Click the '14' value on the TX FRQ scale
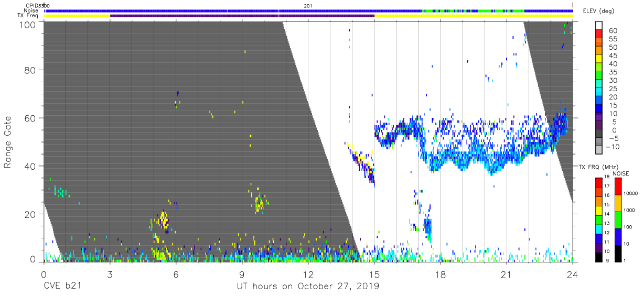Viewport: 644px width, 297px height. 607,214
